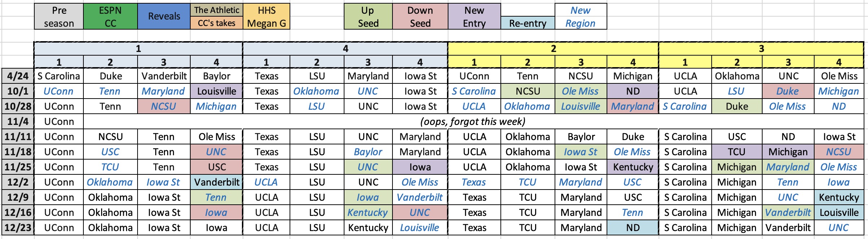
Task: Click the CC's takes legend cell
Action: click(x=217, y=23)
